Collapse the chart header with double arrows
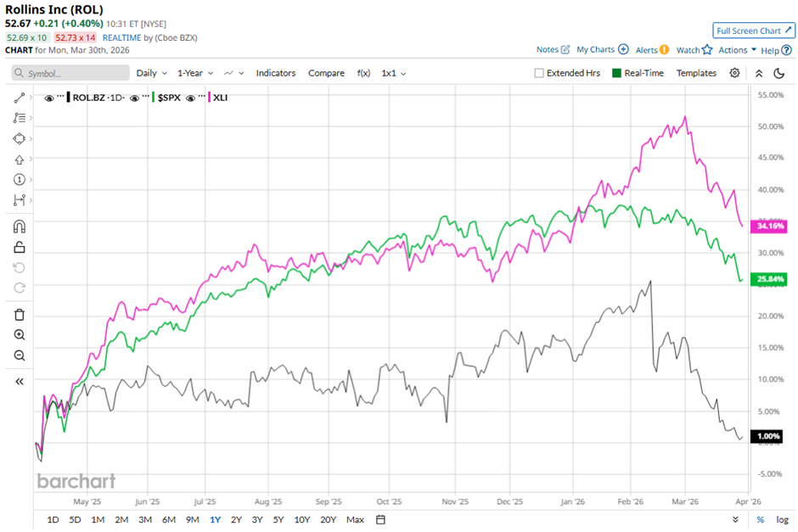This screenshot has height=532, width=798. point(759,73)
